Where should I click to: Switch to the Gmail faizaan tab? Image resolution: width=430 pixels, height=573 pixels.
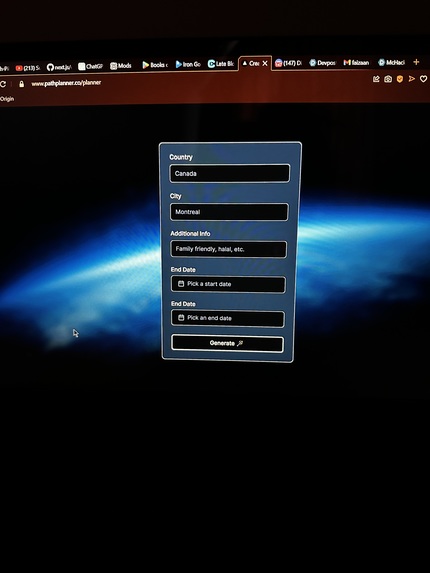point(357,62)
